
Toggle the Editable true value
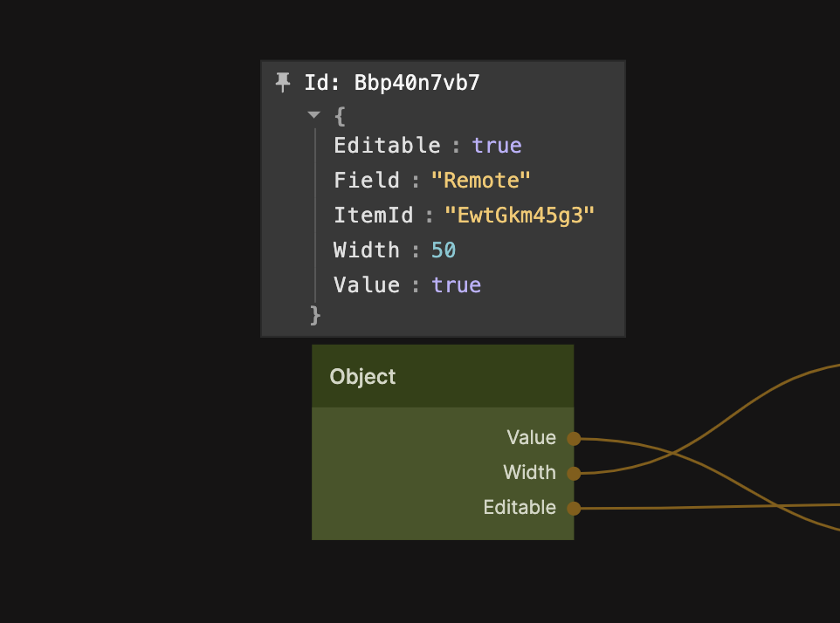(497, 146)
